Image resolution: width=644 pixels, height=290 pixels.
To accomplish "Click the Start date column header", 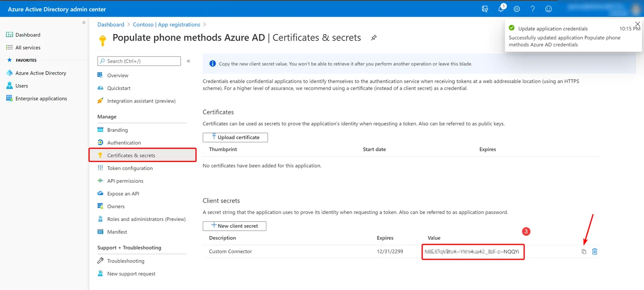I will 374,150.
